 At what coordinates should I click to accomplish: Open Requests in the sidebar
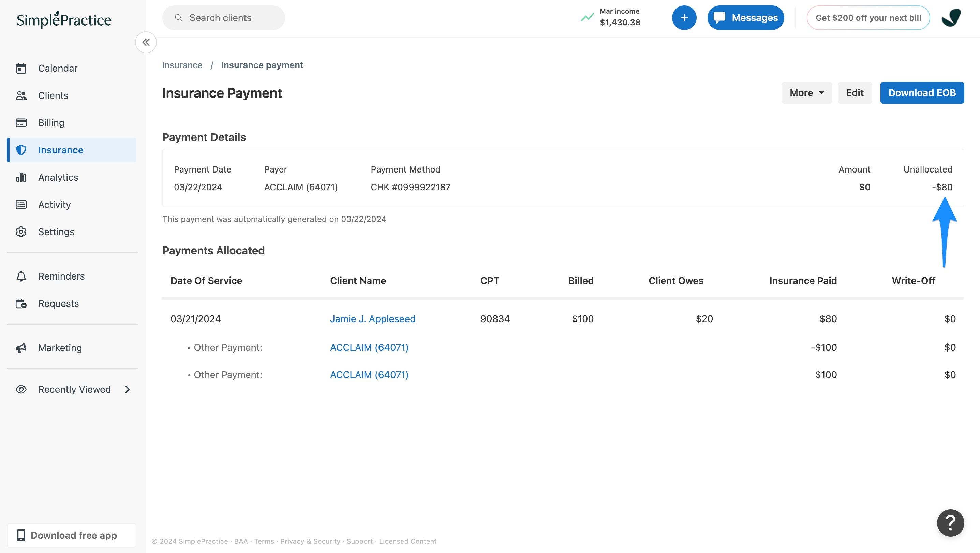pyautogui.click(x=72, y=303)
